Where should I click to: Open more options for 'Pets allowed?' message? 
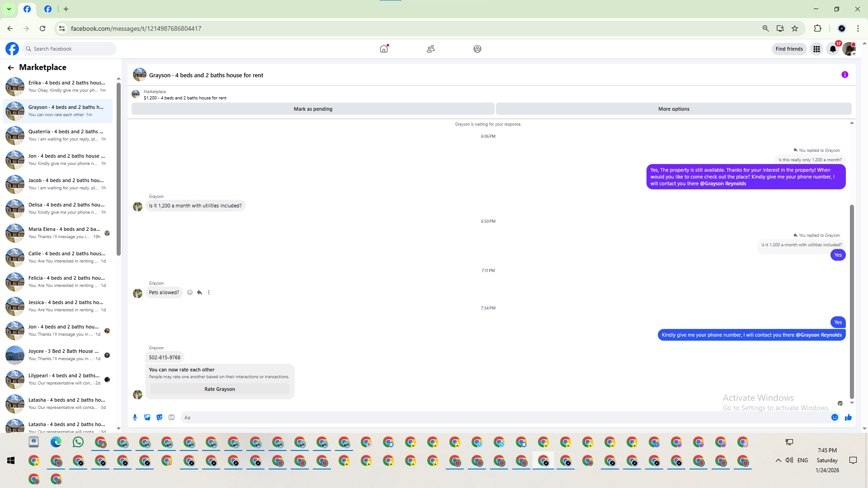pos(209,292)
